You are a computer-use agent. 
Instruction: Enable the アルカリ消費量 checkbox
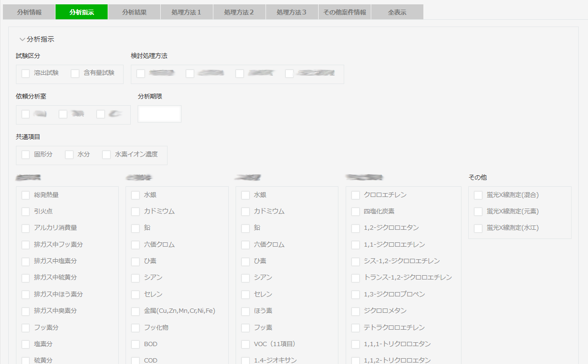coord(26,228)
